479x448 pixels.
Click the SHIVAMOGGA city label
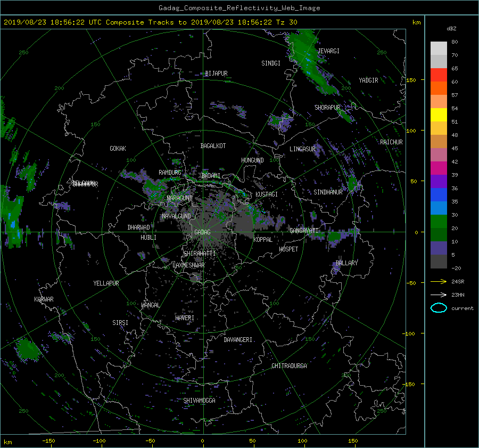point(199,400)
